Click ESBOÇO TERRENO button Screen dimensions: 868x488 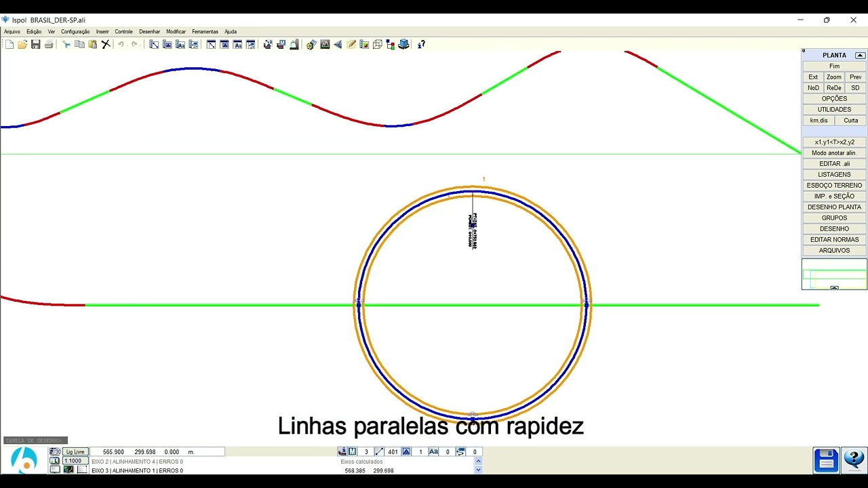834,186
